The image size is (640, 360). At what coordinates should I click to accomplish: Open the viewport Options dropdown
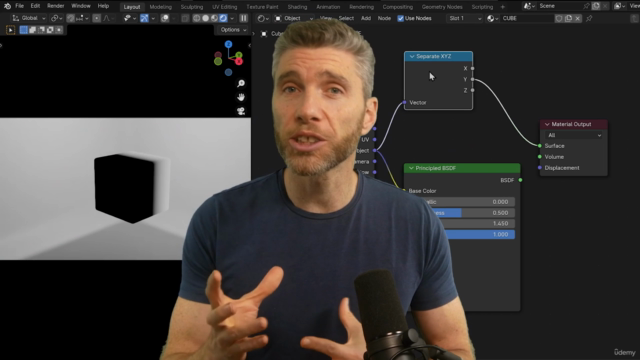click(x=233, y=30)
